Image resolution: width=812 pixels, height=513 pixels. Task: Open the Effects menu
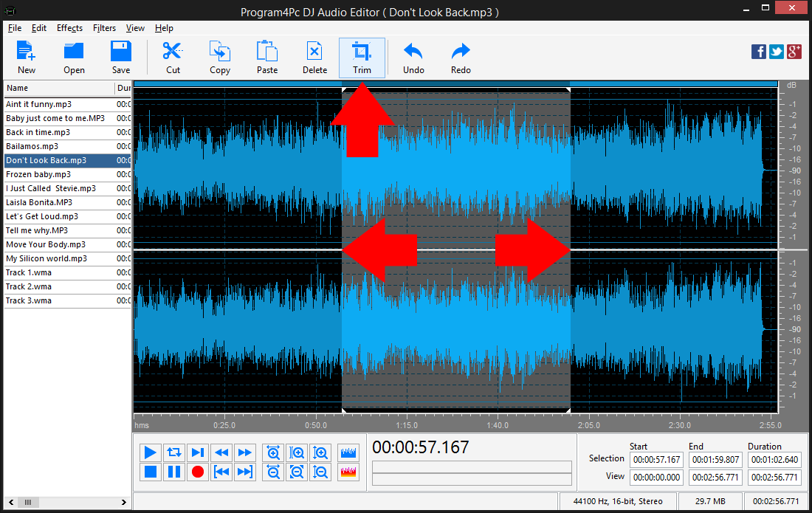[69, 28]
